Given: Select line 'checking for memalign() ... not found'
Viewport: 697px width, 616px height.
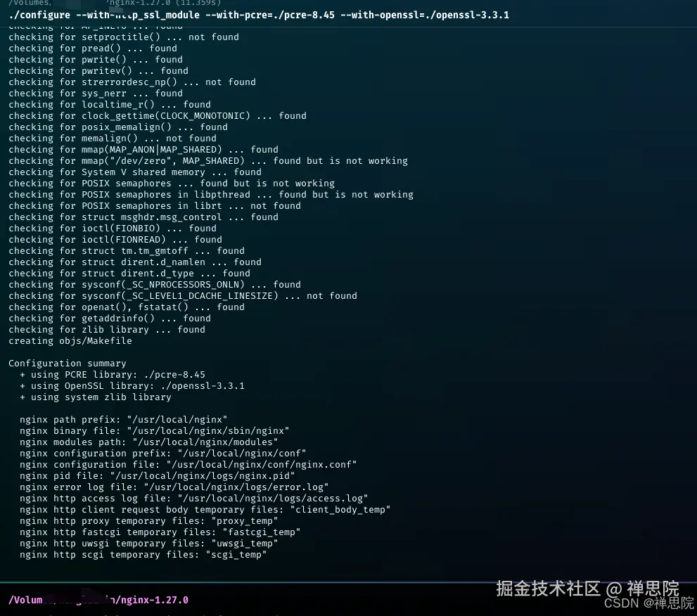Looking at the screenshot, I should click(x=113, y=139).
